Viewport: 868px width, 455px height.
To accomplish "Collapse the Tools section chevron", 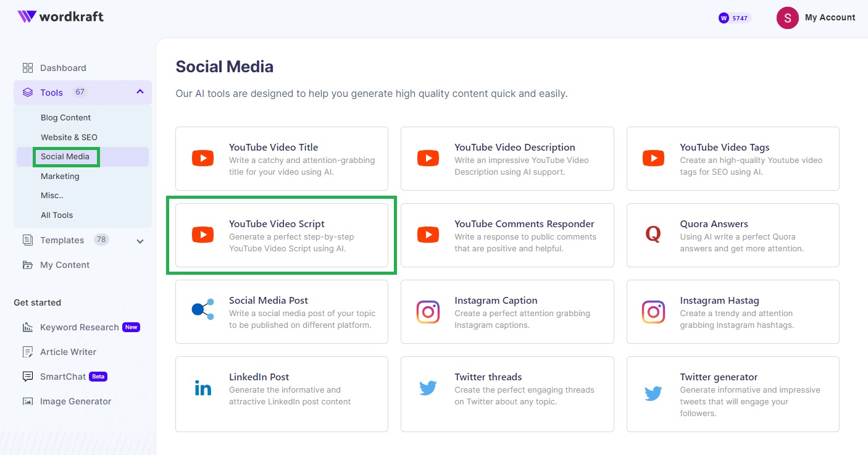I will 140,92.
